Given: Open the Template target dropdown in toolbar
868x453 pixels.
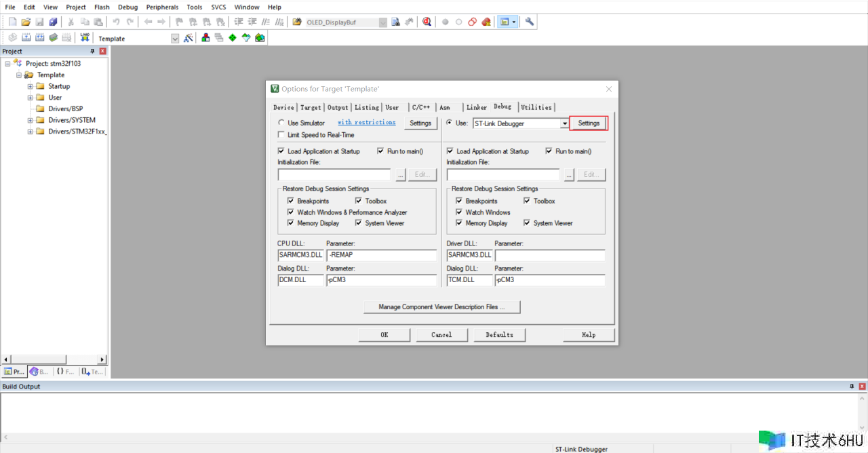Looking at the screenshot, I should pyautogui.click(x=175, y=39).
